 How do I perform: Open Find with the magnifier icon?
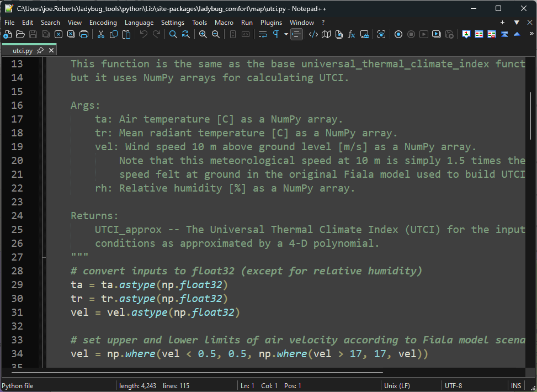173,34
